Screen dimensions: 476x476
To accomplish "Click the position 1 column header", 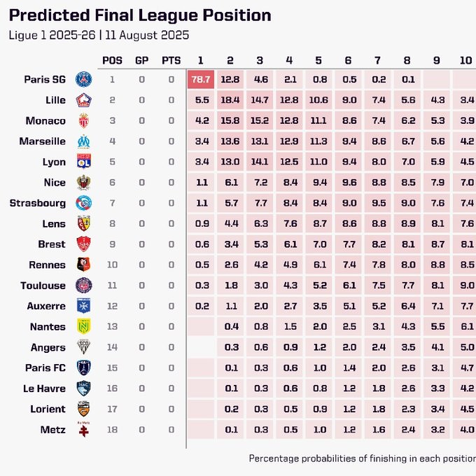I will [x=200, y=60].
